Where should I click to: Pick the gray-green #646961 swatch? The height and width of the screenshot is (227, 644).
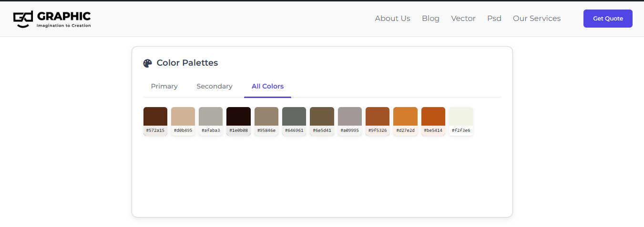coord(294,121)
